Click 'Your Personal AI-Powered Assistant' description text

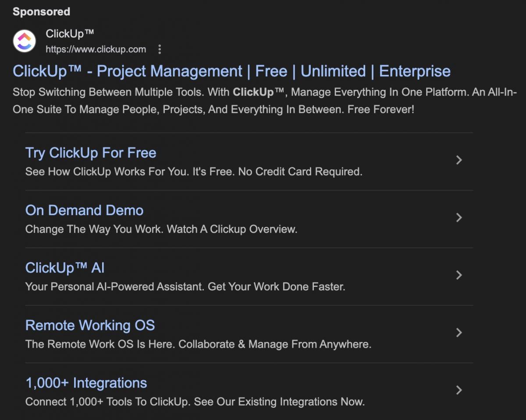115,287
